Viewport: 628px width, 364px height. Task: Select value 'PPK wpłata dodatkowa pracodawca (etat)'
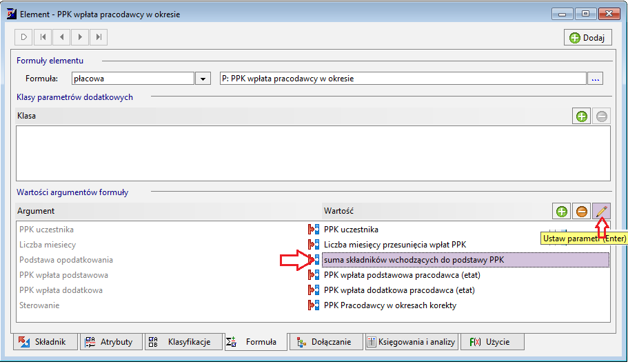(399, 290)
